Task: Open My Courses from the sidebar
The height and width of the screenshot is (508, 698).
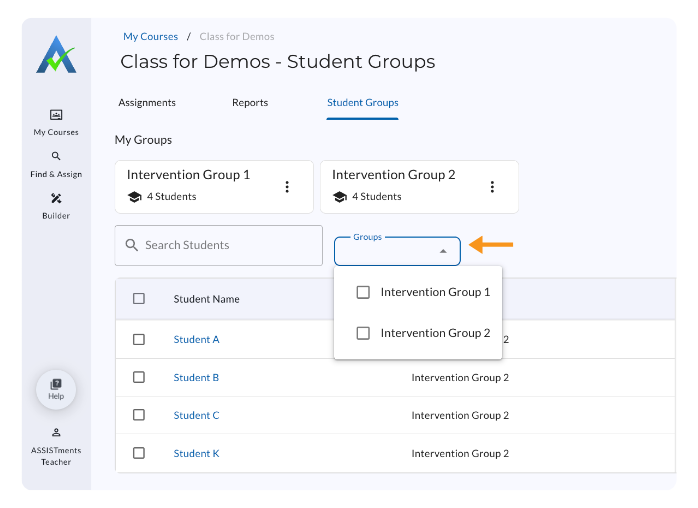Action: pos(56,115)
